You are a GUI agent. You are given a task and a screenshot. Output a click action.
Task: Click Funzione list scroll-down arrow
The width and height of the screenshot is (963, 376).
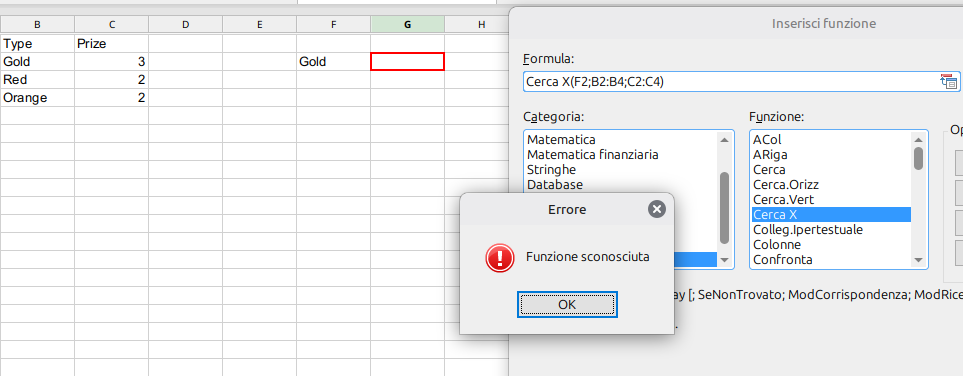click(918, 260)
